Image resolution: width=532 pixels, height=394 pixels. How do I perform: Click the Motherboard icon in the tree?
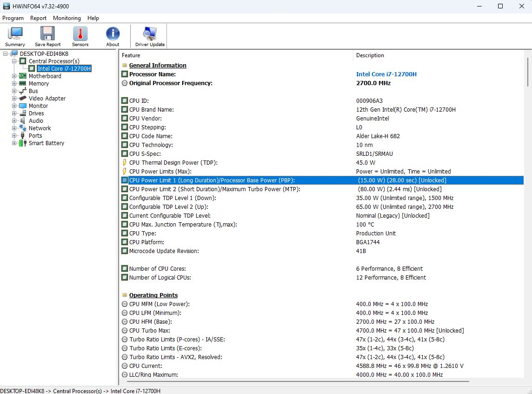pyautogui.click(x=23, y=76)
